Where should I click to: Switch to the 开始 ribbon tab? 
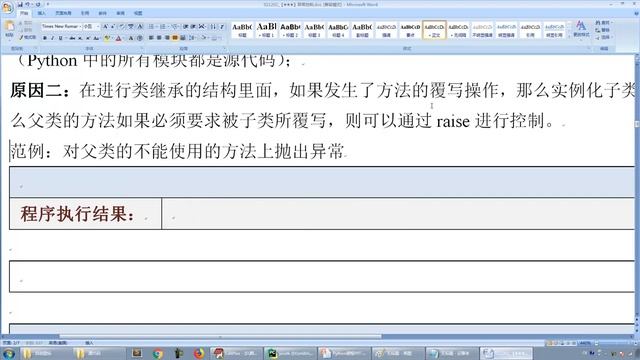(x=24, y=13)
